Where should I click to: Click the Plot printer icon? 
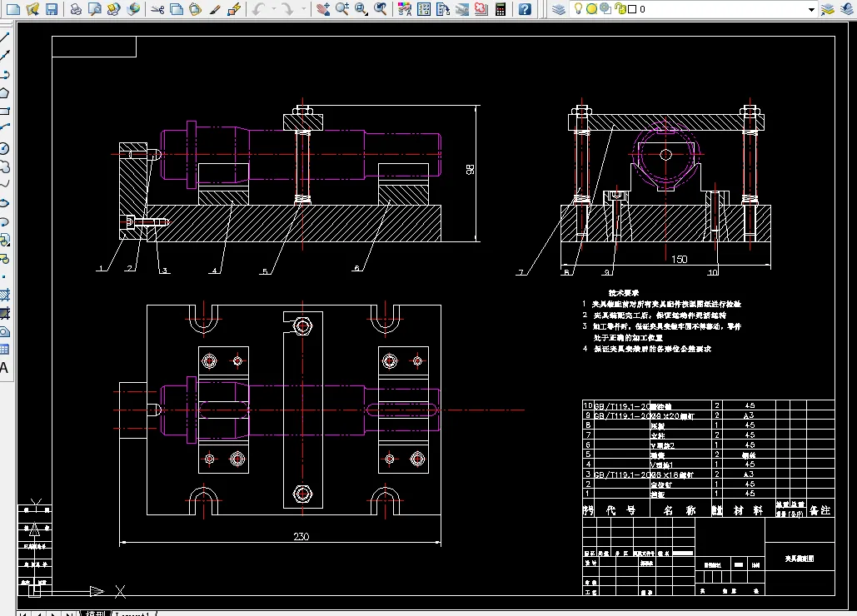tap(76, 8)
